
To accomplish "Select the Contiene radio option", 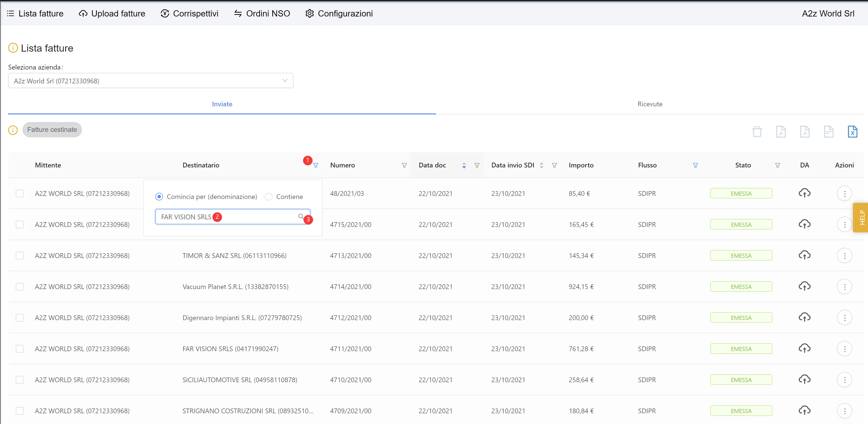I will [x=269, y=197].
